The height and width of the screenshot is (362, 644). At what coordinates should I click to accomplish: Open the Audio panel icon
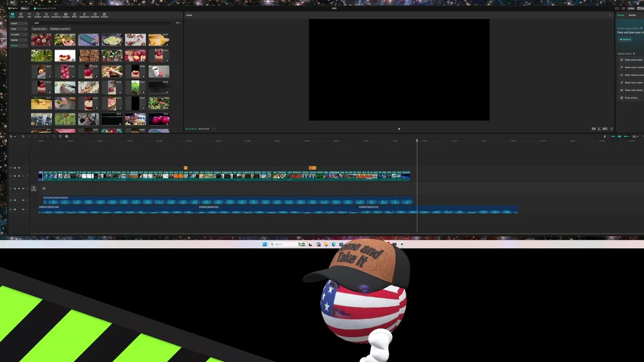point(21,15)
